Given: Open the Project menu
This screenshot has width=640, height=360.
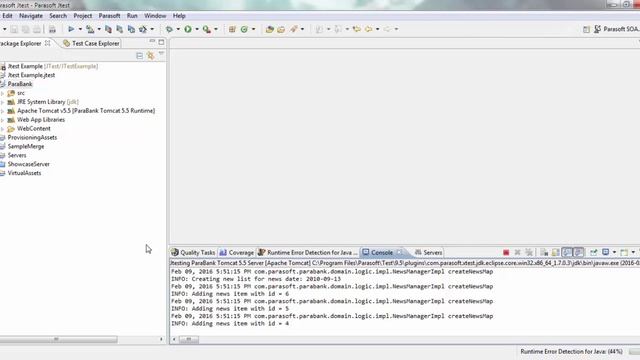Looking at the screenshot, I should pyautogui.click(x=82, y=16).
